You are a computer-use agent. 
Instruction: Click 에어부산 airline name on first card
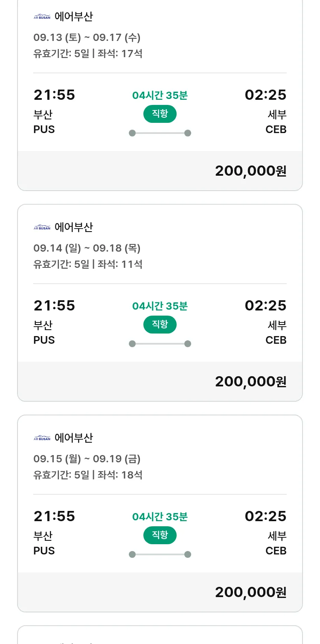point(74,17)
